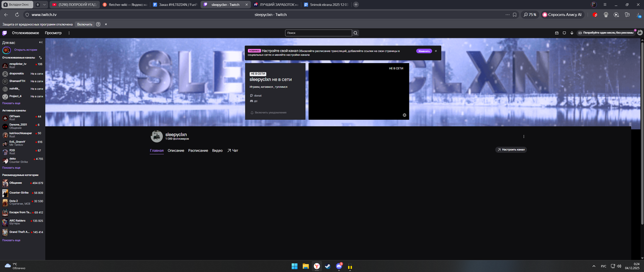Switch to the YouTube tab
The height and width of the screenshot is (272, 644).
click(x=74, y=5)
